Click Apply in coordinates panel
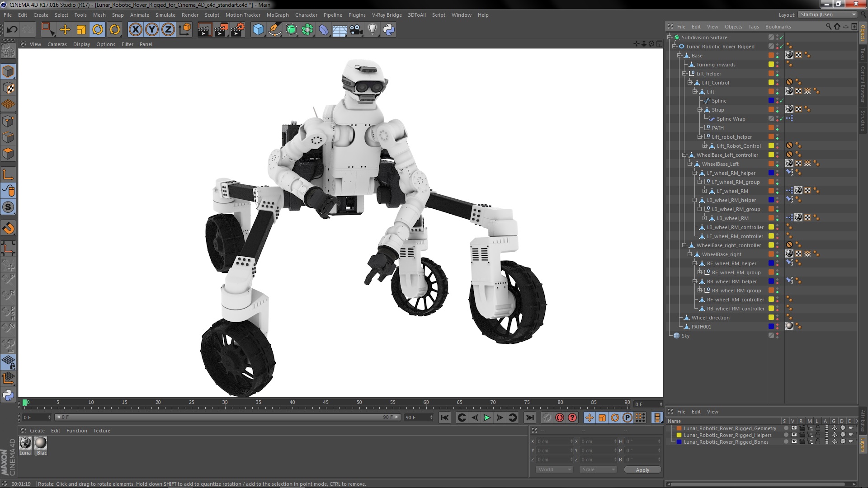The height and width of the screenshot is (488, 868). (x=642, y=470)
